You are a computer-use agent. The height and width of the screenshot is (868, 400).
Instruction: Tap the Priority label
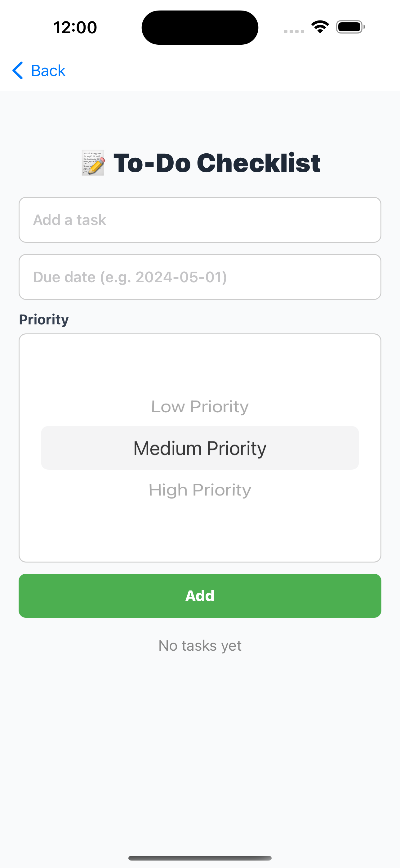pos(44,319)
